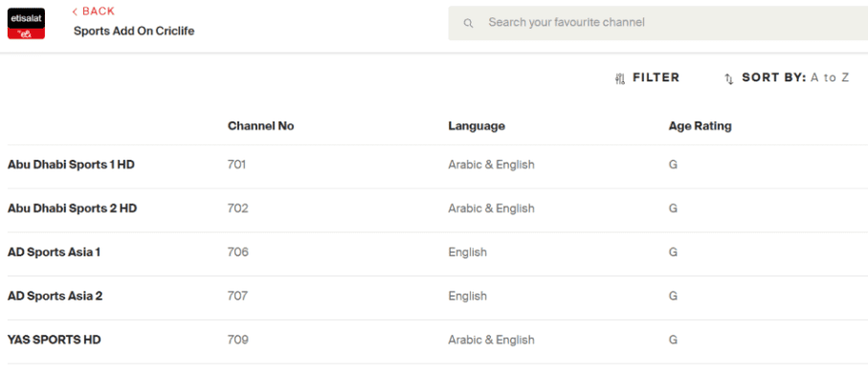Click the Channel No column header
Viewport: 868px width, 374px height.
tap(260, 126)
